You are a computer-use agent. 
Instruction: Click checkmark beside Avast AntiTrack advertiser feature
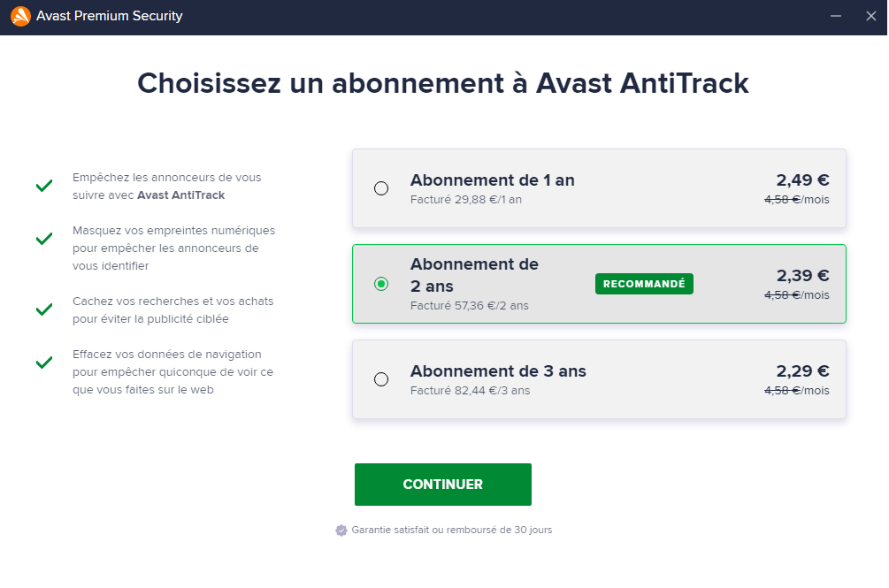click(44, 187)
